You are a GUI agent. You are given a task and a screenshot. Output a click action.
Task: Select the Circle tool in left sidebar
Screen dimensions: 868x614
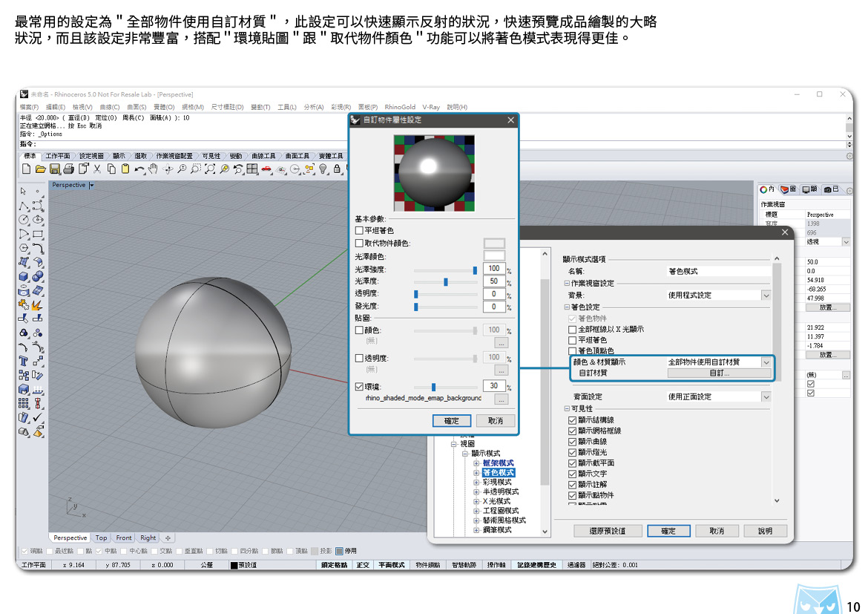click(x=23, y=220)
